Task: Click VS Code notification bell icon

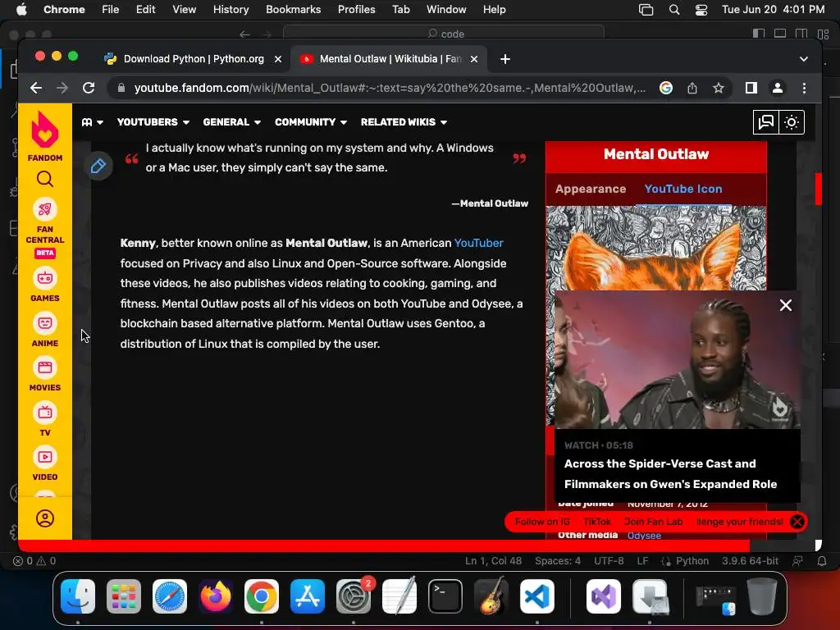Action: pos(821,561)
